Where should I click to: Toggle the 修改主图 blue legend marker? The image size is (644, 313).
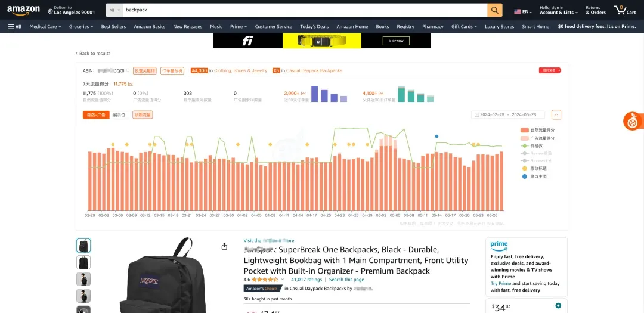[x=534, y=176]
